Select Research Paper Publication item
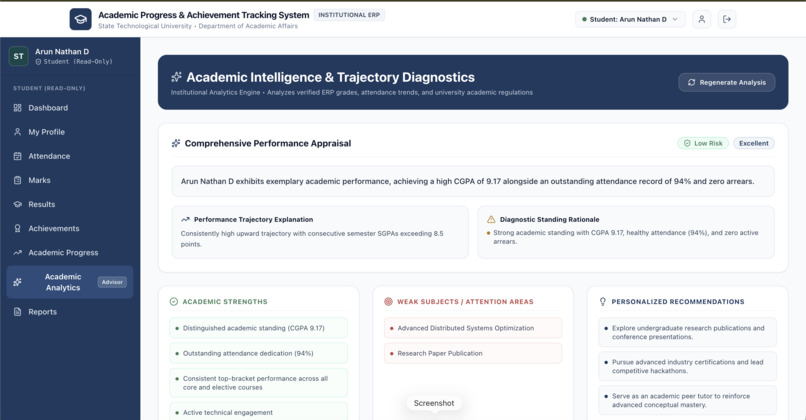Screen dimensions: 806x420 pyautogui.click(x=473, y=353)
